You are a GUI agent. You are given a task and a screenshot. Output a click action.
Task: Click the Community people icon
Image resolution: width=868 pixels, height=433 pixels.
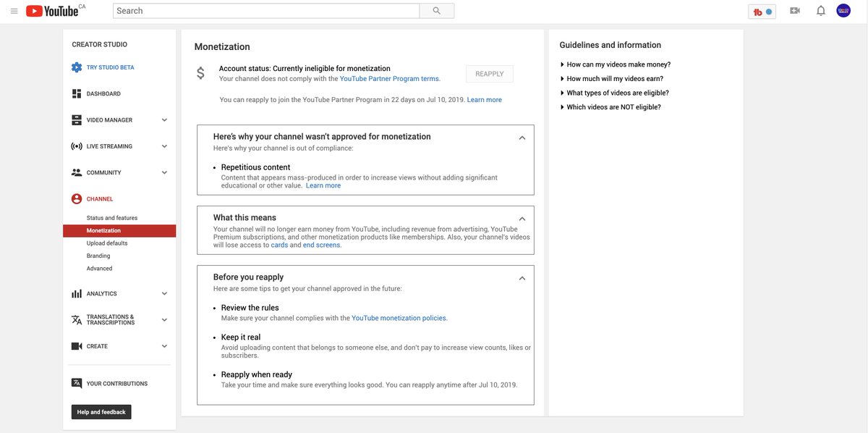point(77,172)
